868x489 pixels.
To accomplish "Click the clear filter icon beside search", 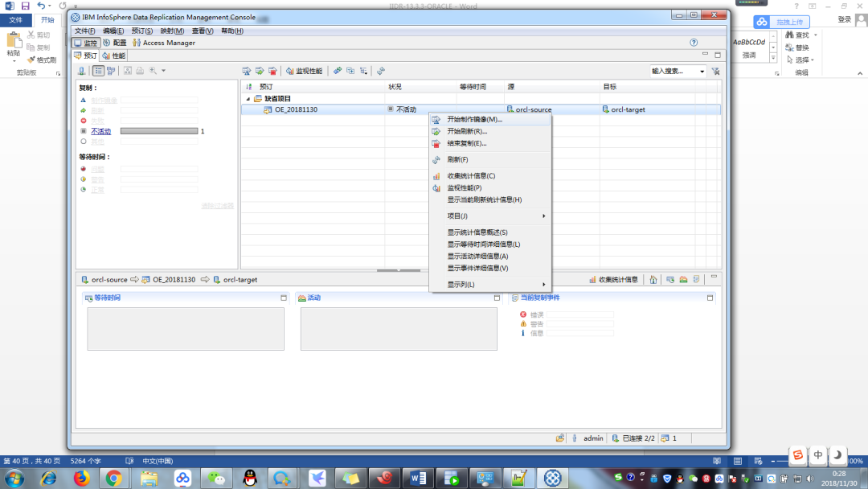I will click(716, 71).
